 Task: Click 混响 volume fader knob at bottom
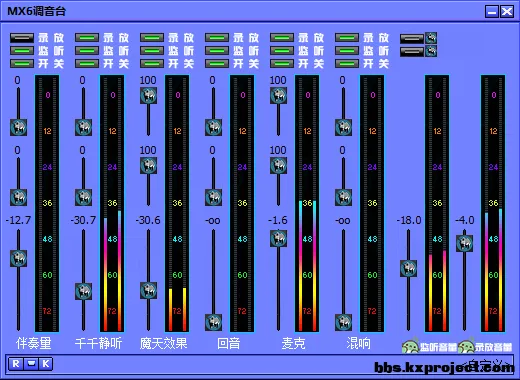[x=343, y=322]
